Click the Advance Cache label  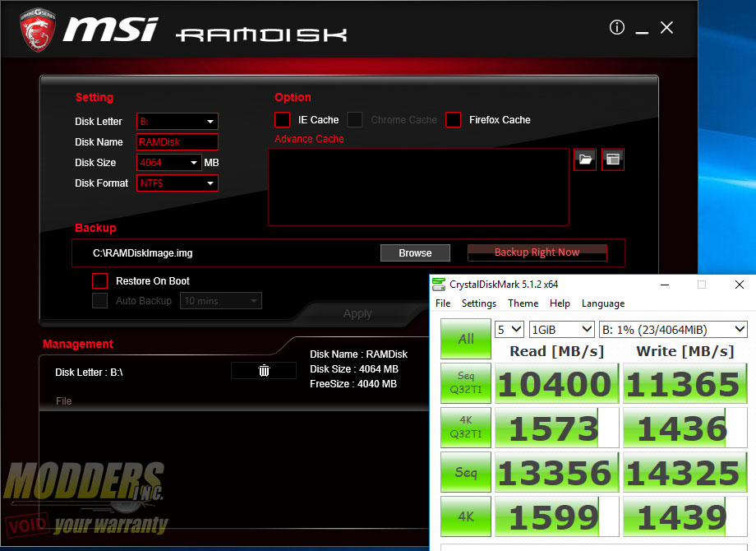click(x=309, y=139)
